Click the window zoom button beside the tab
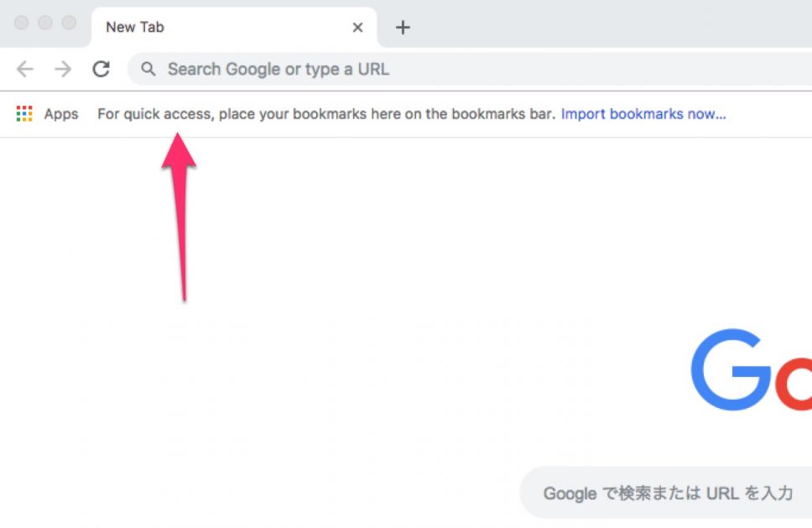812x528 pixels. 69,23
